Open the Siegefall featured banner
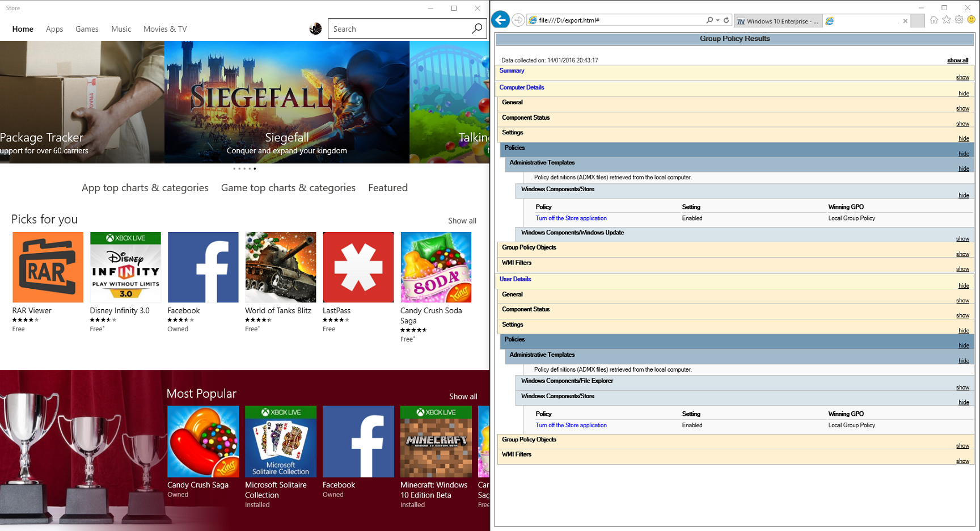 [287, 102]
